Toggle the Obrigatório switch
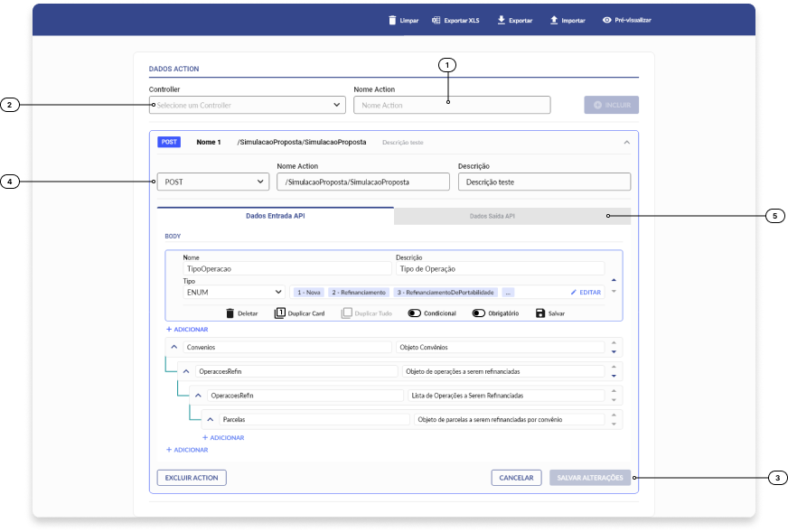 (479, 313)
